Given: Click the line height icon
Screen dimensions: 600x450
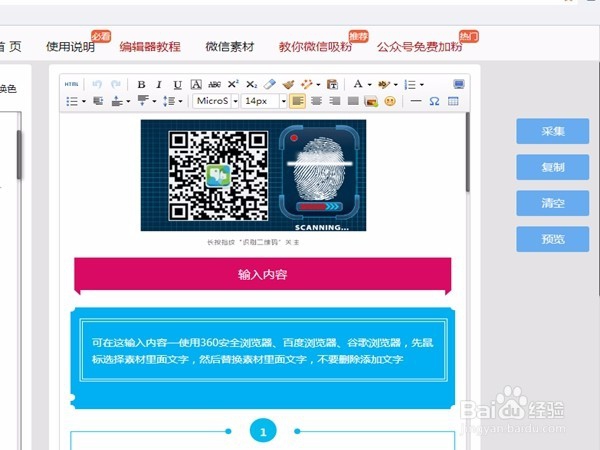Looking at the screenshot, I should click(x=169, y=101).
